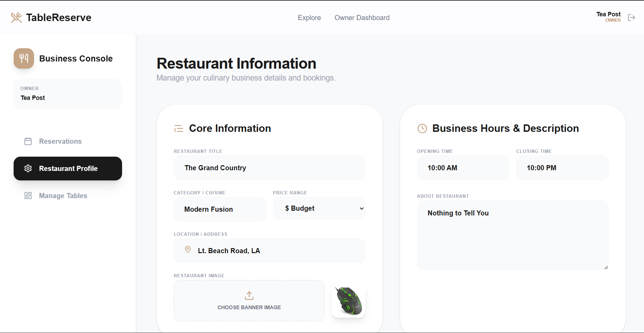
Task: Click the Business Hours clock icon
Action: point(422,128)
